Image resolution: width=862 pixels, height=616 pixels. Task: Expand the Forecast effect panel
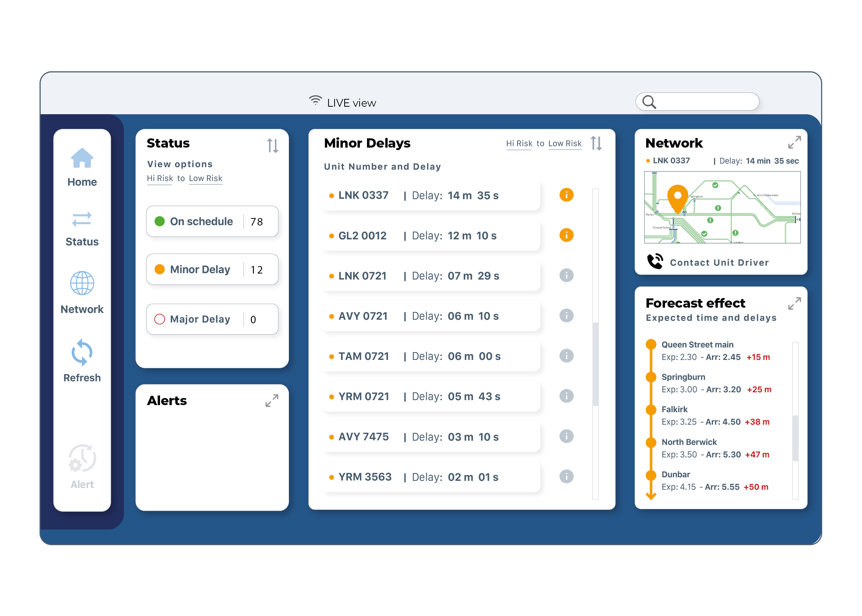point(794,303)
